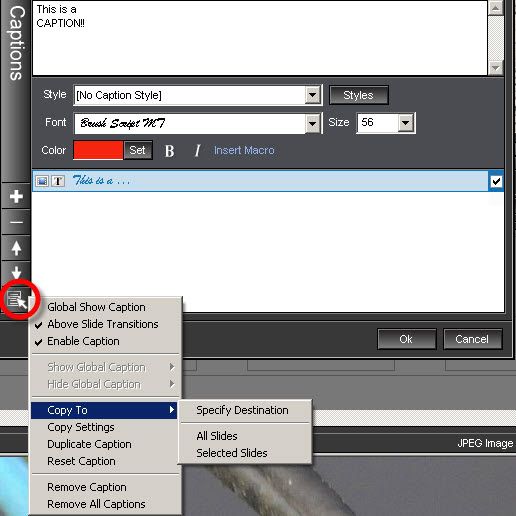Toggle italic text with I icon

pyautogui.click(x=197, y=151)
